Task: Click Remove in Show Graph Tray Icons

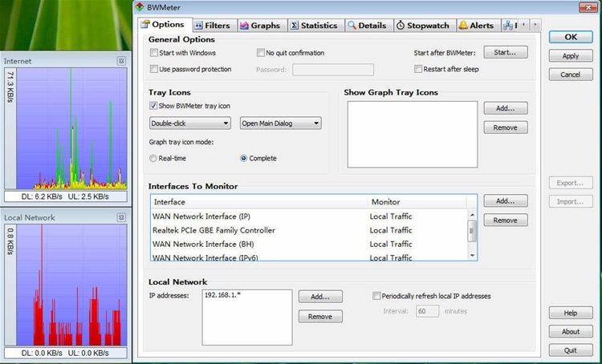Action: click(506, 127)
